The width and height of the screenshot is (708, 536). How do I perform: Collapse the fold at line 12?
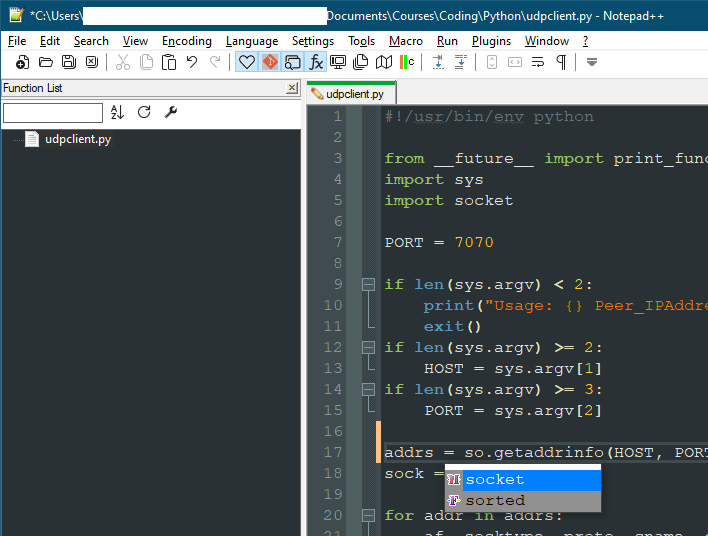[368, 347]
